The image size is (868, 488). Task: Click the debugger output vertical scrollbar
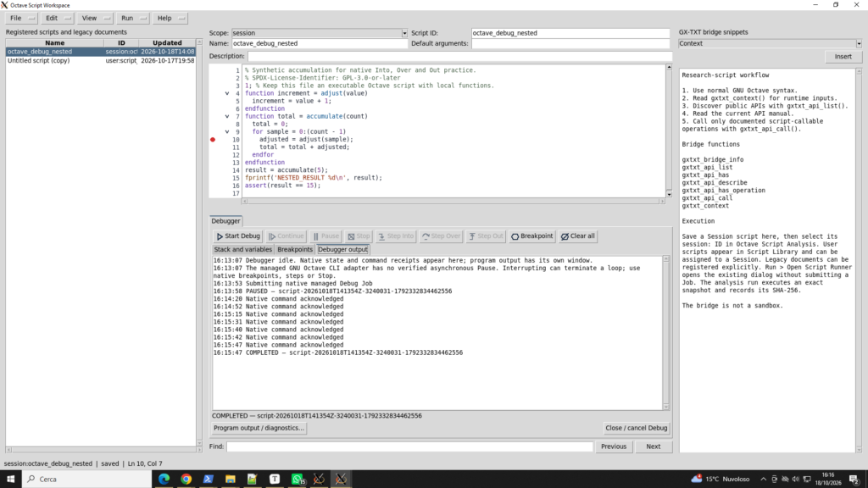point(666,333)
